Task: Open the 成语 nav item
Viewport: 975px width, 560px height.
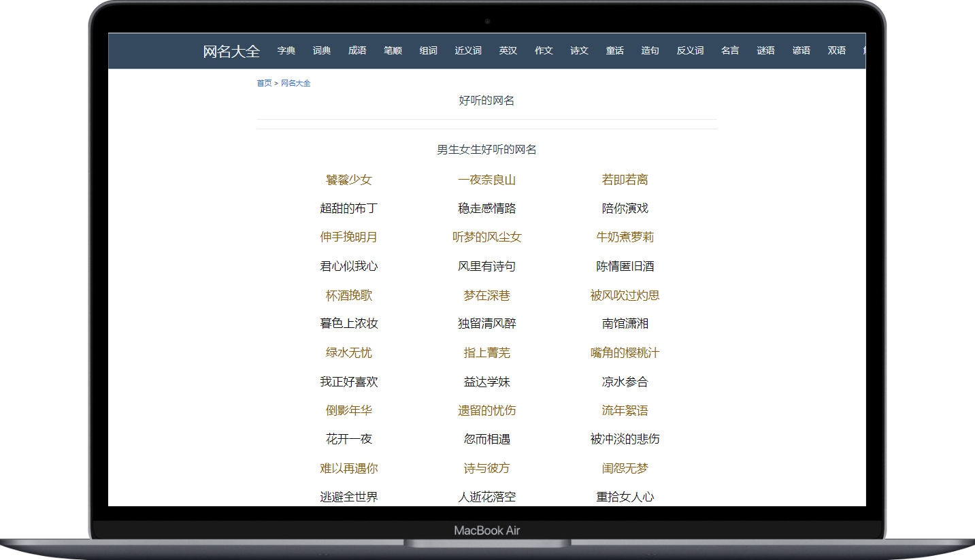Action: (357, 50)
